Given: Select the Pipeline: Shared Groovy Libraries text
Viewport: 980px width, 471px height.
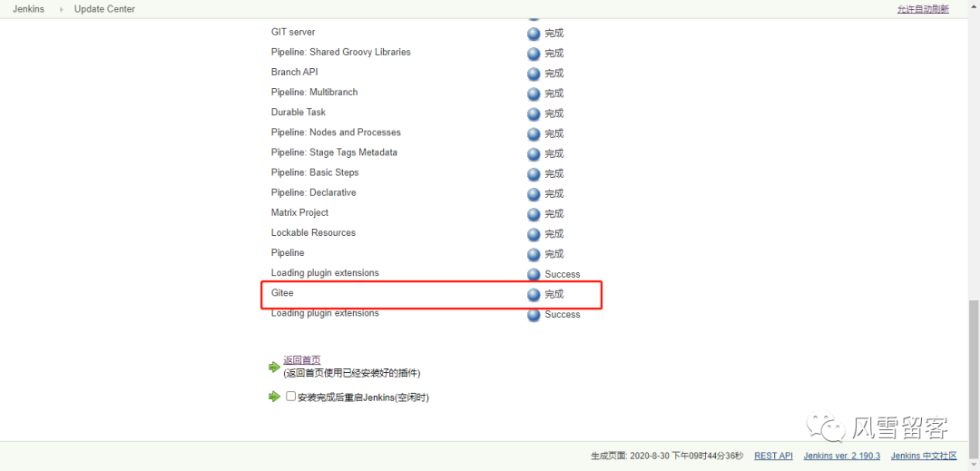Looking at the screenshot, I should 340,52.
